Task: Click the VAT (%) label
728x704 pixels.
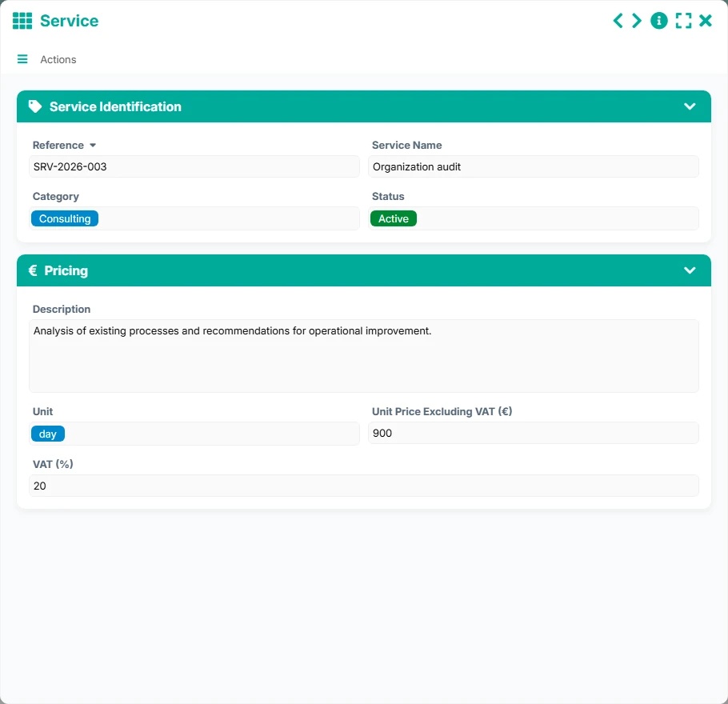Action: tap(53, 464)
